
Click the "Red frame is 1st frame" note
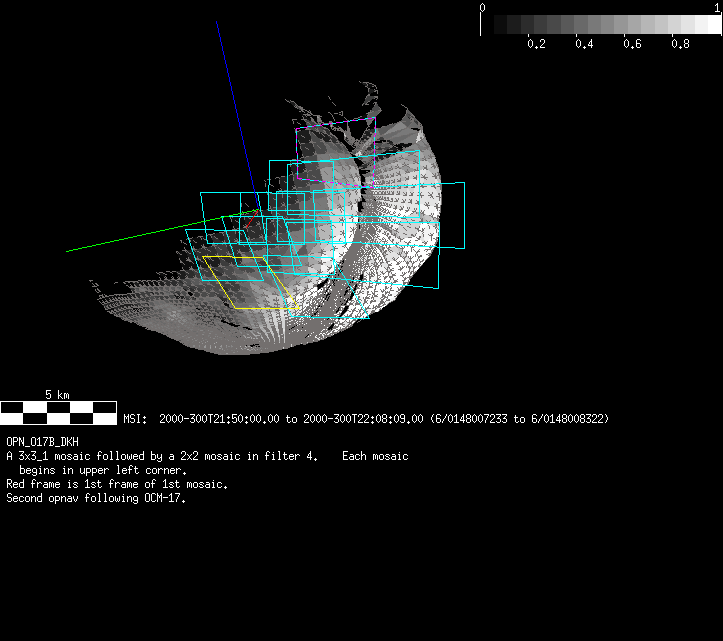tap(117, 484)
